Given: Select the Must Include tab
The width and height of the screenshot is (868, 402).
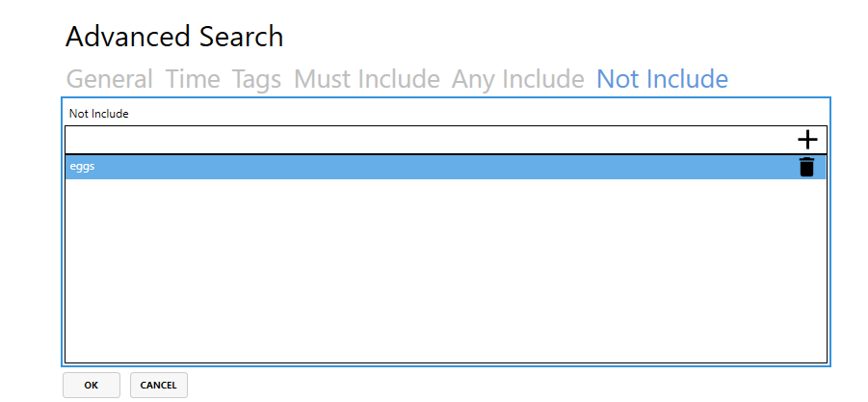Looking at the screenshot, I should [x=366, y=79].
